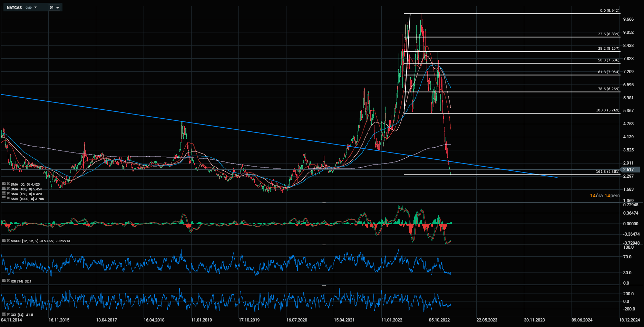Open the CCI indicator settings icon
Viewport: 644px width, 327px height.
pos(4,314)
